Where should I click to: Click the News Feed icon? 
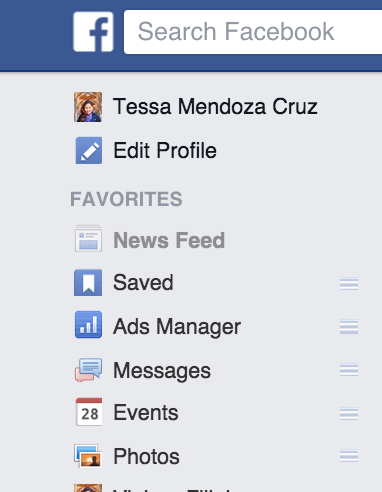tap(88, 239)
